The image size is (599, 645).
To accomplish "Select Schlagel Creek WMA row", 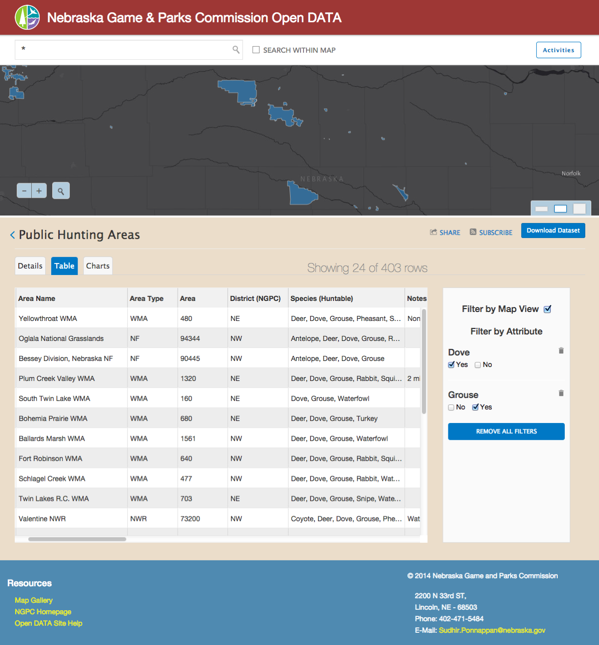I will pyautogui.click(x=218, y=478).
